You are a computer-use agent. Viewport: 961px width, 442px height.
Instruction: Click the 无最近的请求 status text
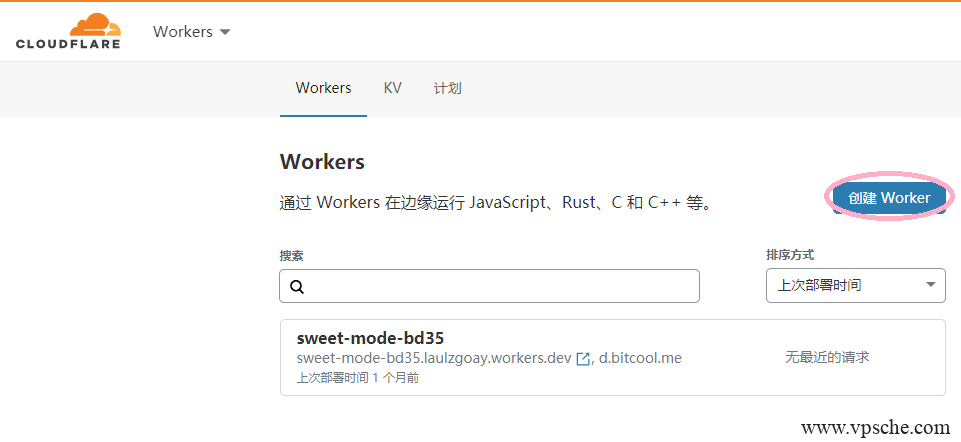(x=827, y=357)
